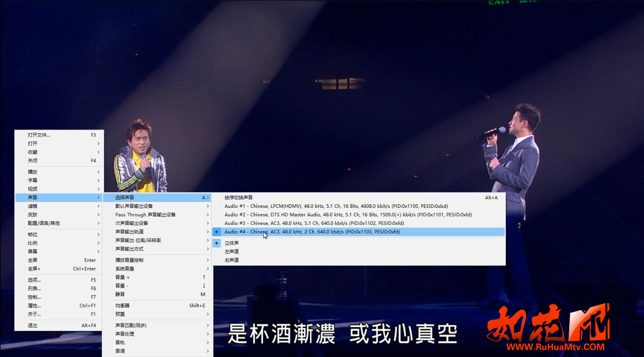Open 关于... about entry

pos(59,314)
